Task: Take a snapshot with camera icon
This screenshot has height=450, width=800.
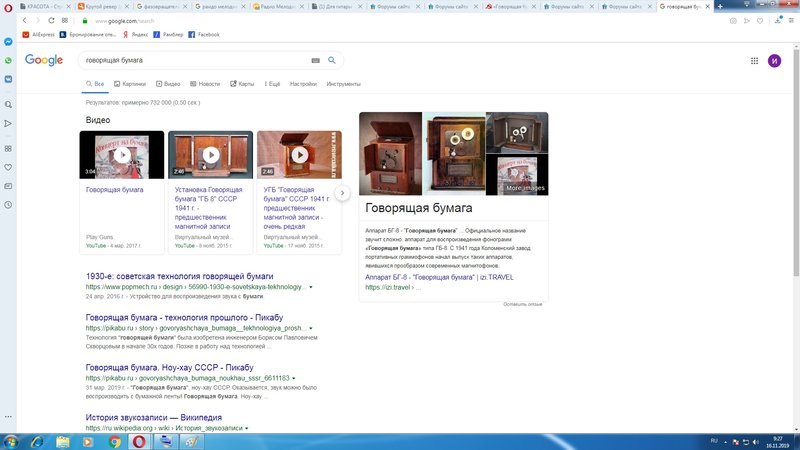Action: coord(733,21)
